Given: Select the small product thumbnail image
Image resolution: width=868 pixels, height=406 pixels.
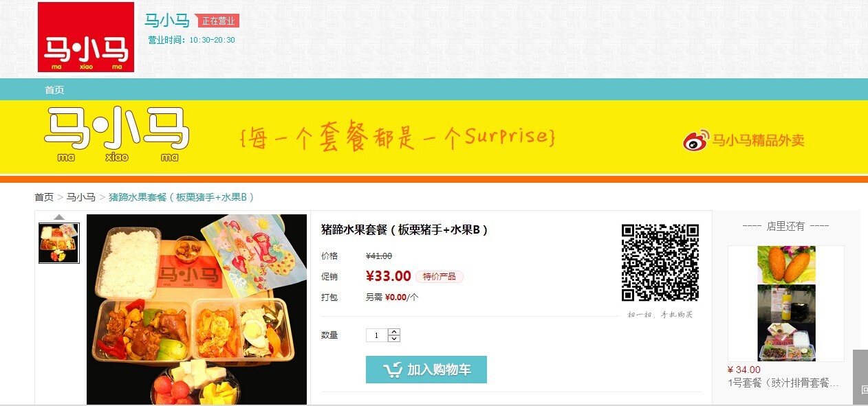Looking at the screenshot, I should (59, 243).
